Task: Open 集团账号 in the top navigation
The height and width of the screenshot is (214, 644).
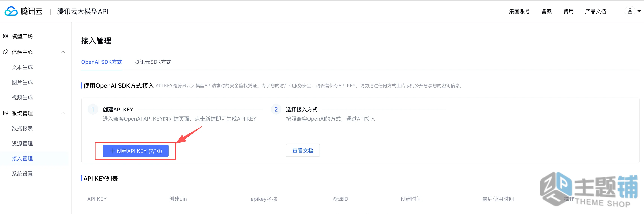Action: coord(519,11)
